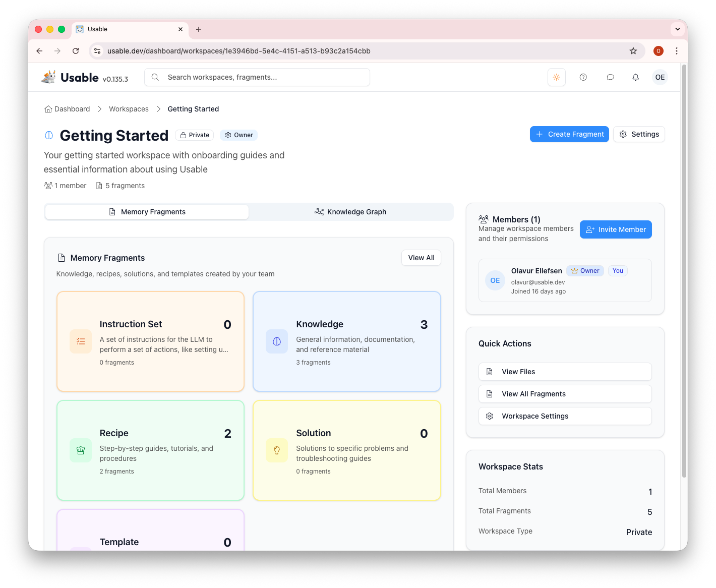Open the notifications bell icon
716x588 pixels.
click(635, 77)
